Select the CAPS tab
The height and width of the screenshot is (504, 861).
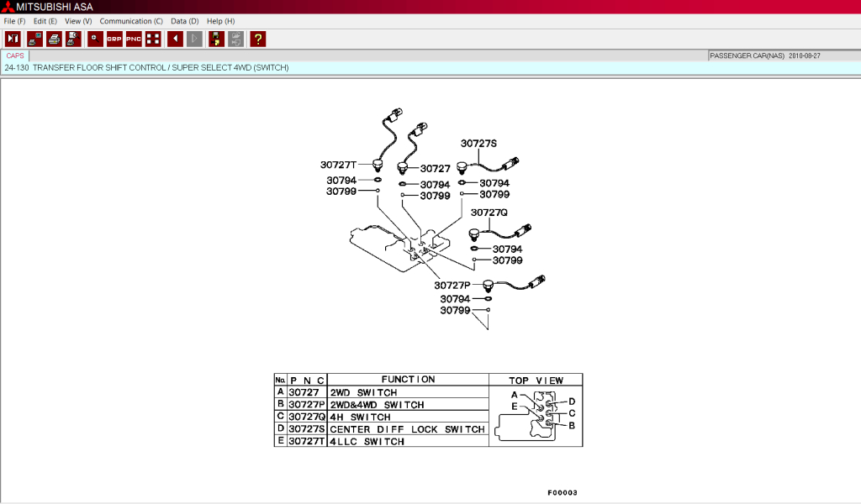15,55
